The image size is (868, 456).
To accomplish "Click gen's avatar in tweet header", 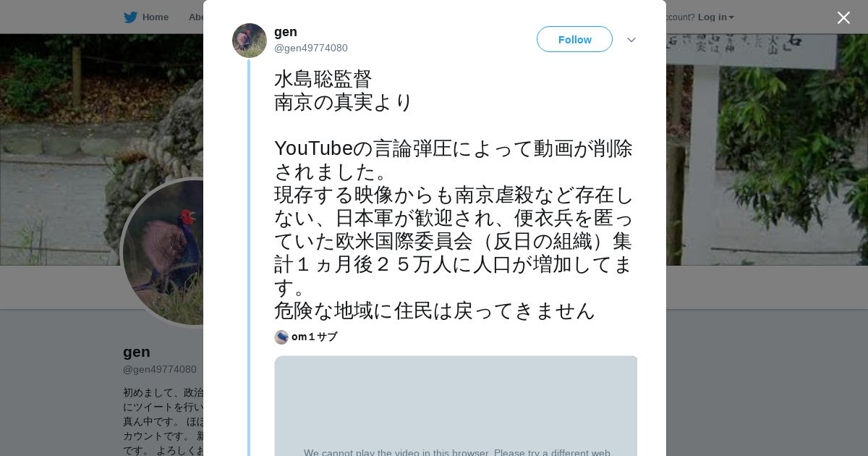I will point(250,41).
